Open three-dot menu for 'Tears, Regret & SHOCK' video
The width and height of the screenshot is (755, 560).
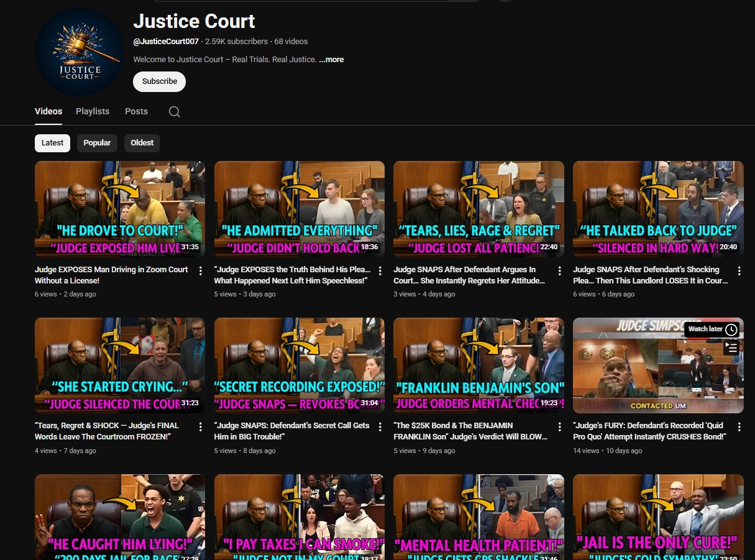200,427
